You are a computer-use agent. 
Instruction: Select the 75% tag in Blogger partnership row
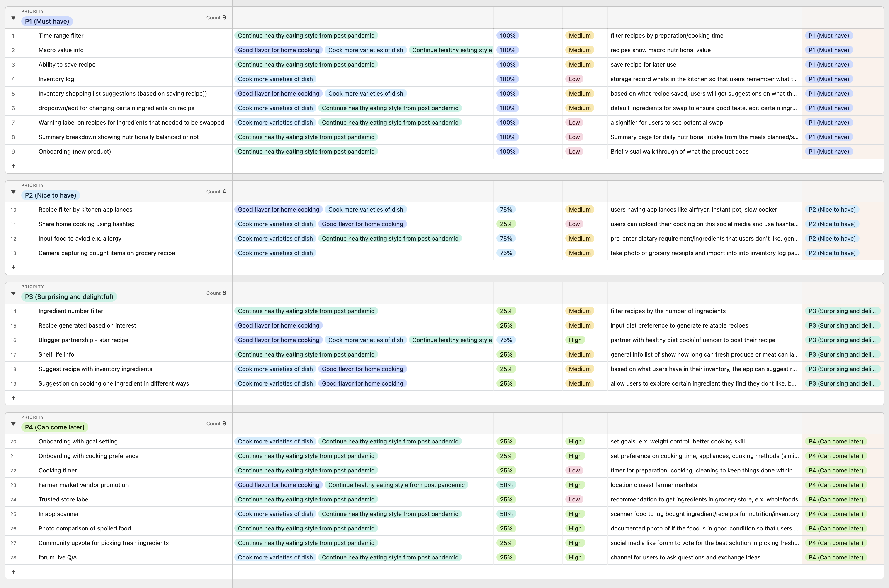pos(506,340)
